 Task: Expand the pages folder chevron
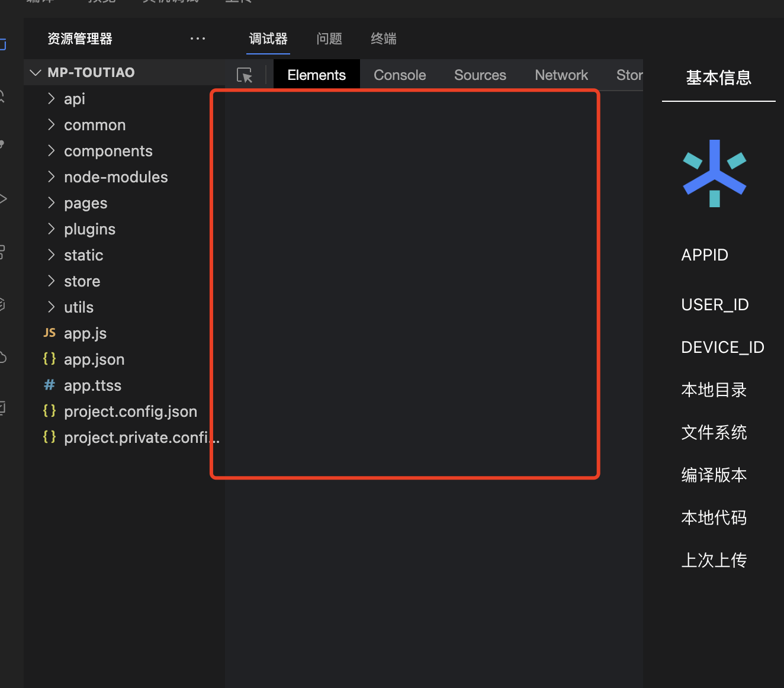[52, 203]
